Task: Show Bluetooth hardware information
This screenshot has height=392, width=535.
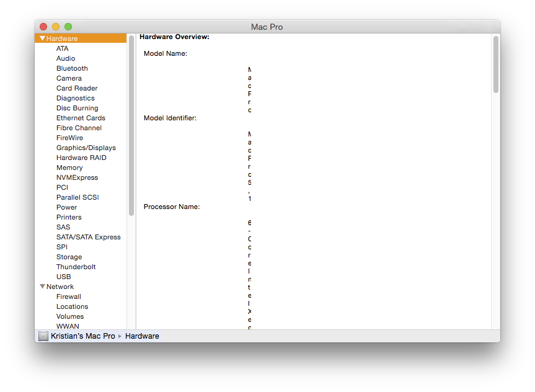Action: 72,68
